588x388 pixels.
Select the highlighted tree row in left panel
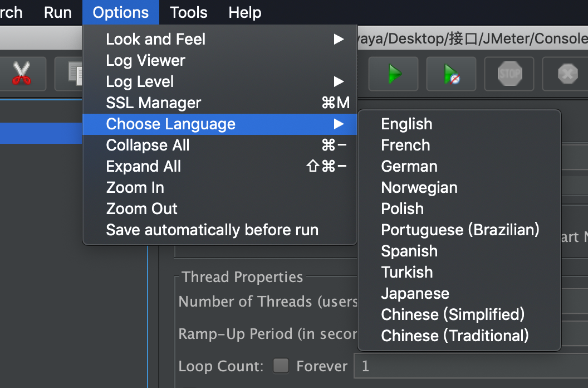pos(41,133)
